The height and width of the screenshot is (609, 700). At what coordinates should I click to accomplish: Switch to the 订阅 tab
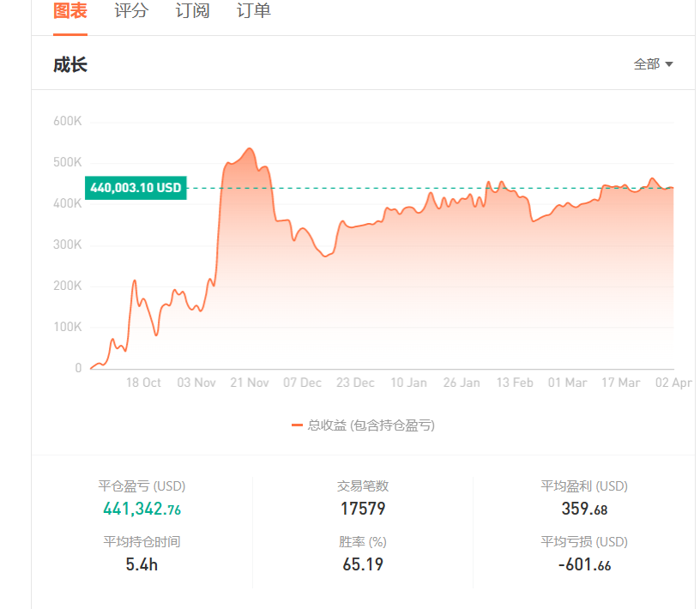click(x=192, y=10)
